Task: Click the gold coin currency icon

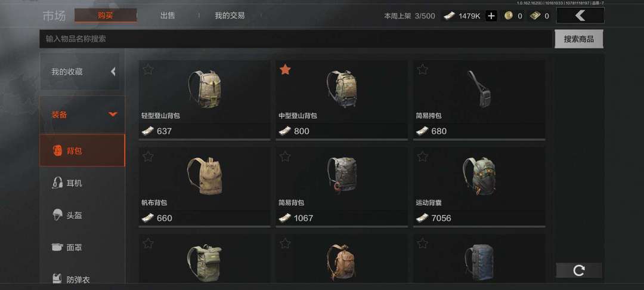Action: coord(509,16)
